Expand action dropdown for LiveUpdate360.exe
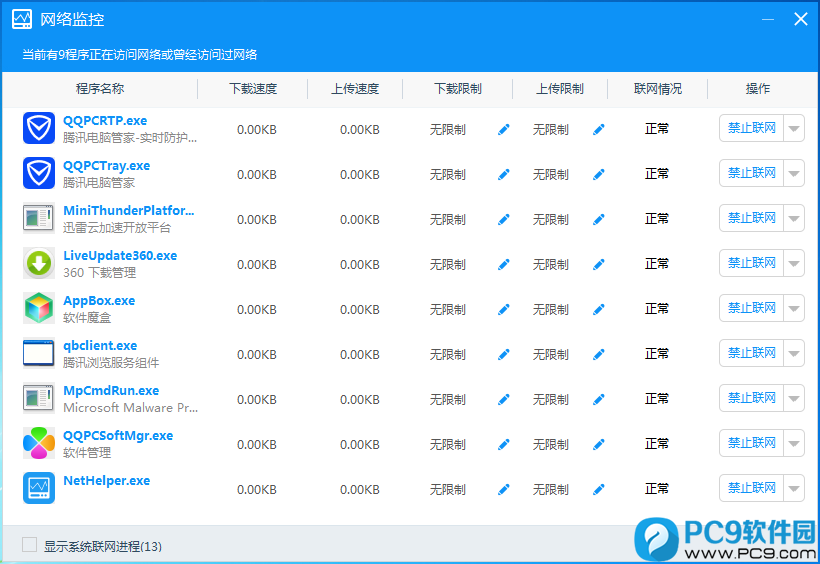The image size is (820, 564). pyautogui.click(x=794, y=263)
